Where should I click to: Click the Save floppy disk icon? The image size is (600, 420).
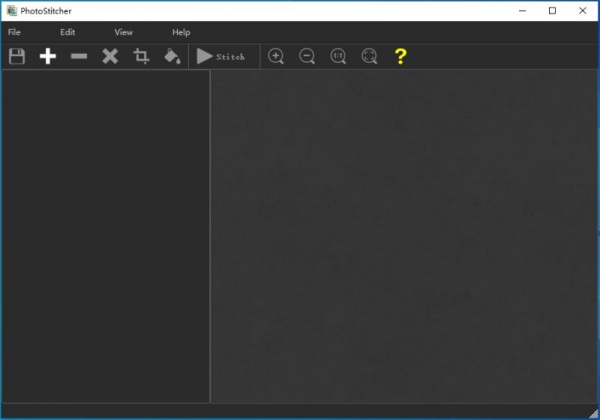point(17,56)
